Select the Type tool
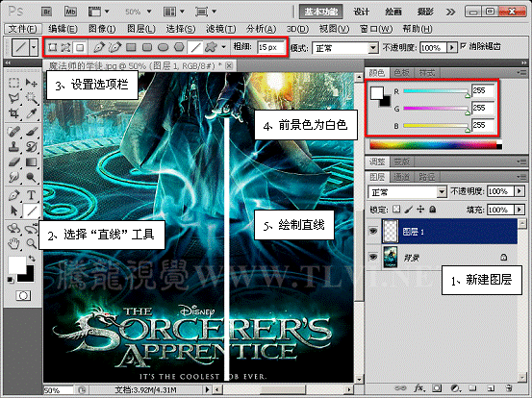 [x=31, y=195]
